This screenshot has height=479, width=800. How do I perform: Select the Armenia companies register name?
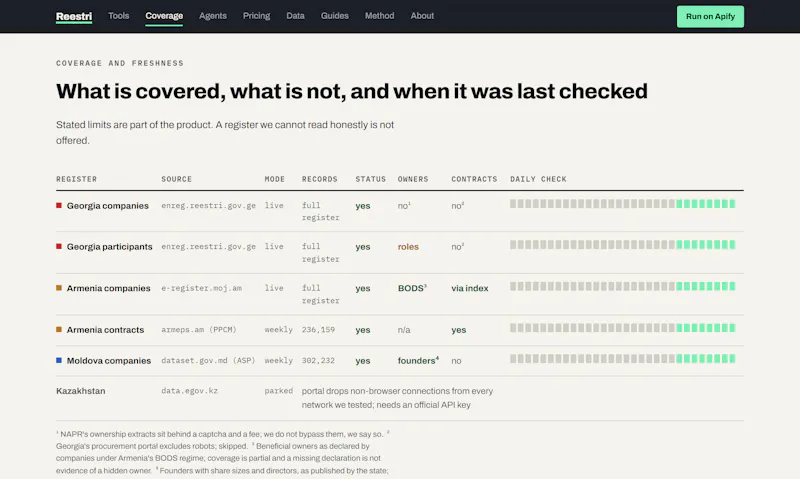(109, 288)
